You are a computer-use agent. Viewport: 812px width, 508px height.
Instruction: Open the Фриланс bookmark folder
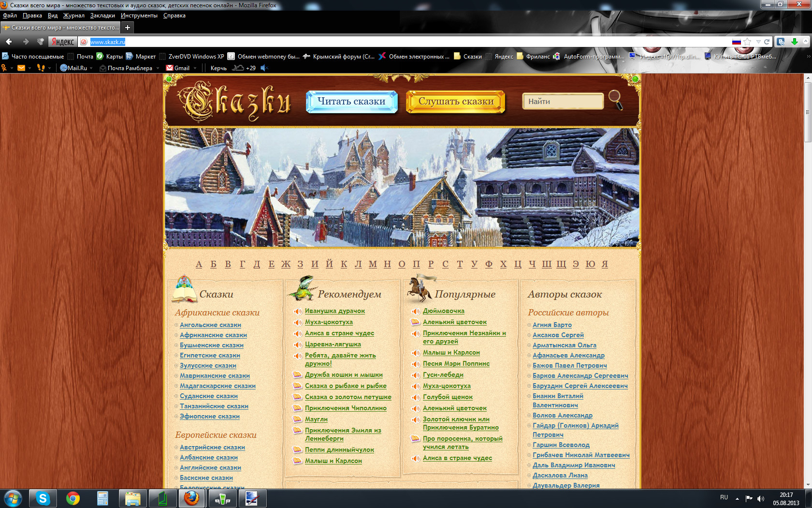click(533, 57)
